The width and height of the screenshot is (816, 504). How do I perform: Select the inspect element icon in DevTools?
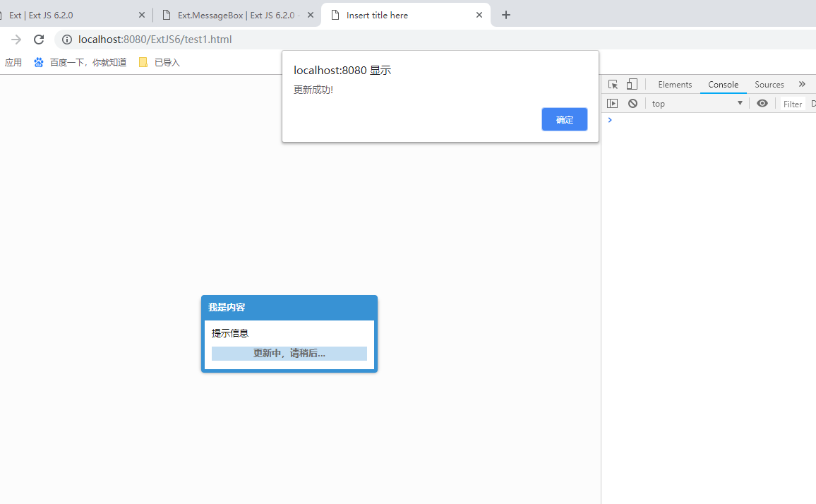click(613, 84)
